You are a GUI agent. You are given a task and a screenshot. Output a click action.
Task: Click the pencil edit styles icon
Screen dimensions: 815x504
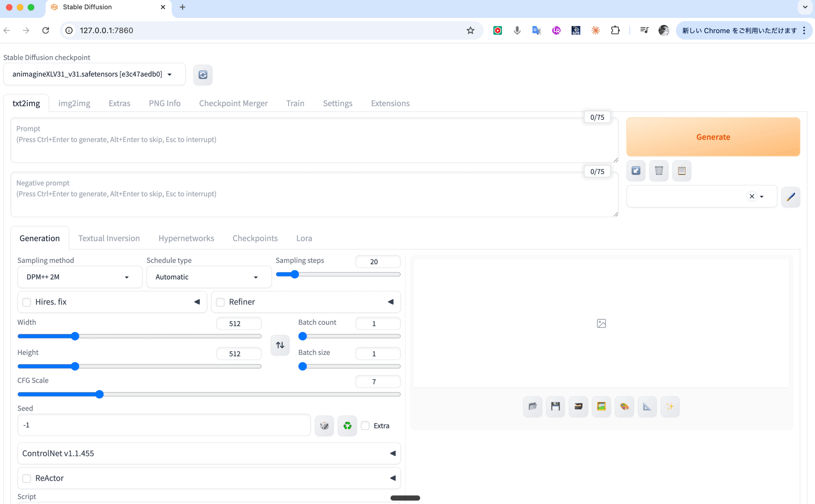point(790,197)
